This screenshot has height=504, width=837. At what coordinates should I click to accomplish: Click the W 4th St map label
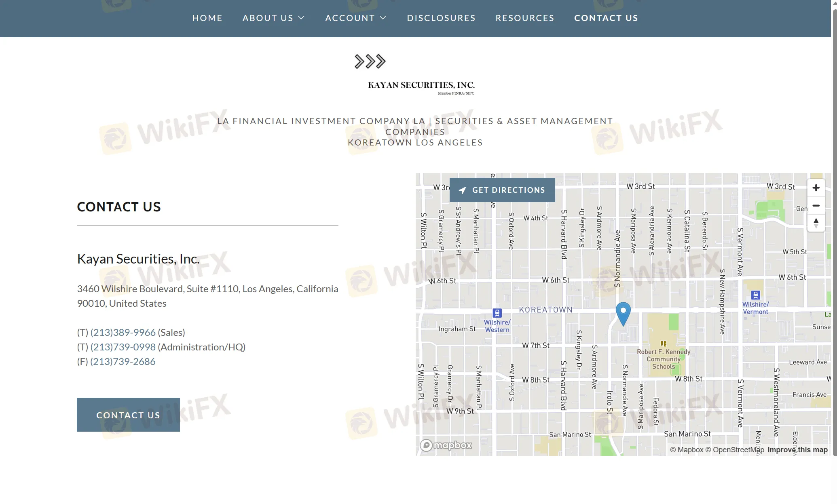pyautogui.click(x=536, y=218)
